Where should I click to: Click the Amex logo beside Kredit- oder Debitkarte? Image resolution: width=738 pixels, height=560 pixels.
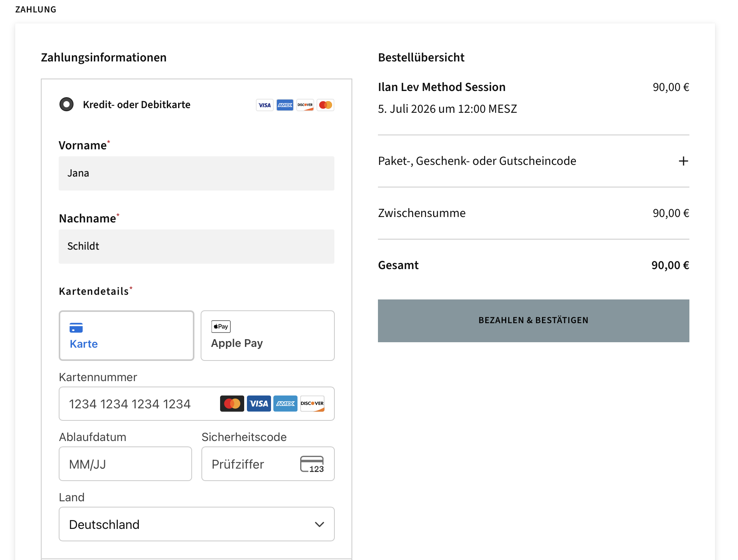(285, 105)
